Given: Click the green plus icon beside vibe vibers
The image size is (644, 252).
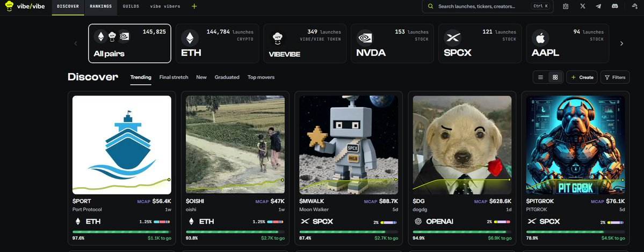Looking at the screenshot, I should (194, 6).
